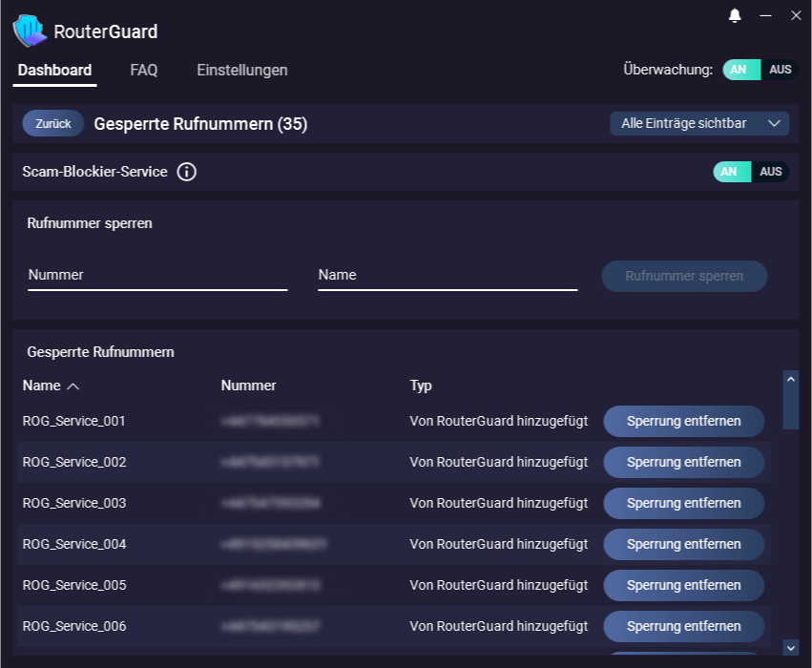
Task: Click the RouterGuard logo icon
Action: coord(29,31)
